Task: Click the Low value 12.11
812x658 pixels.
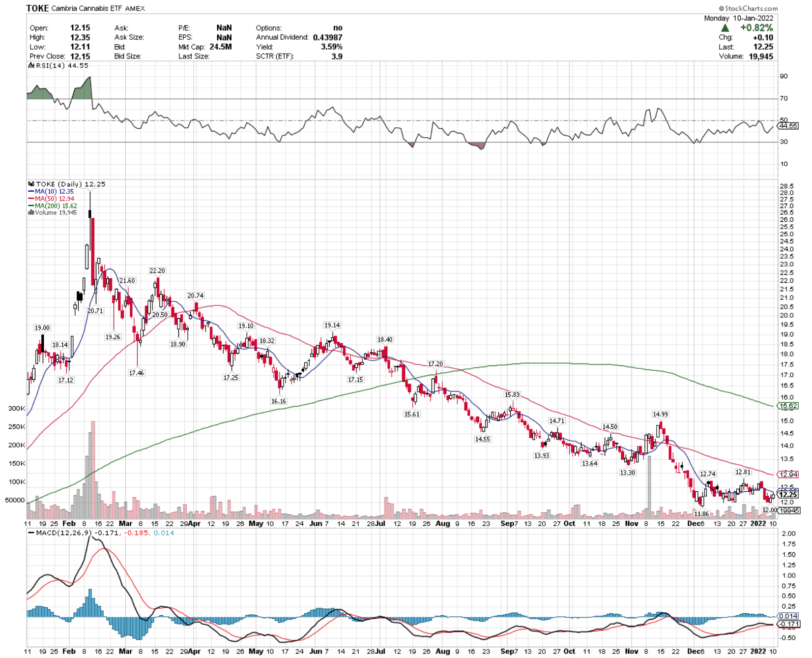Action: tap(80, 47)
